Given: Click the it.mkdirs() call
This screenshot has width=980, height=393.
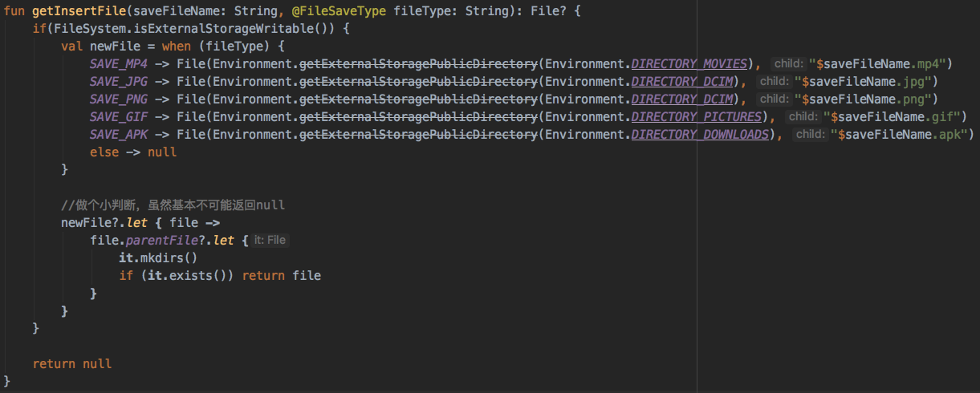Looking at the screenshot, I should click(x=158, y=258).
